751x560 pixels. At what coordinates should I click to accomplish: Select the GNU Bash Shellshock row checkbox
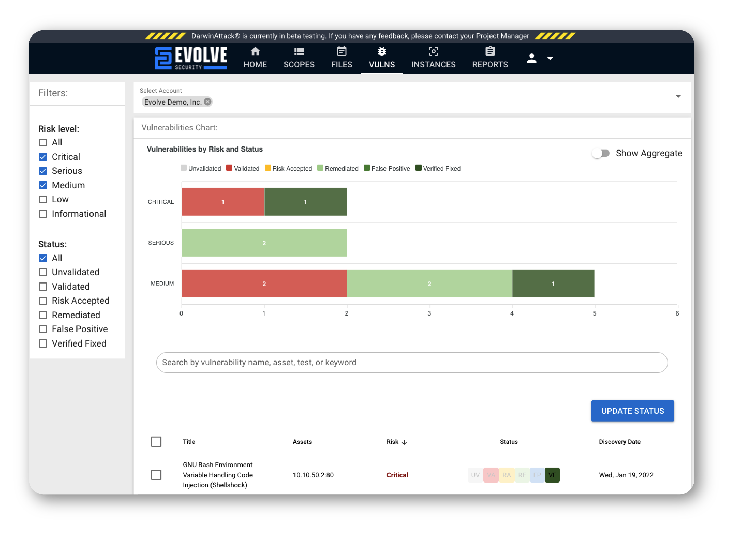pos(156,475)
